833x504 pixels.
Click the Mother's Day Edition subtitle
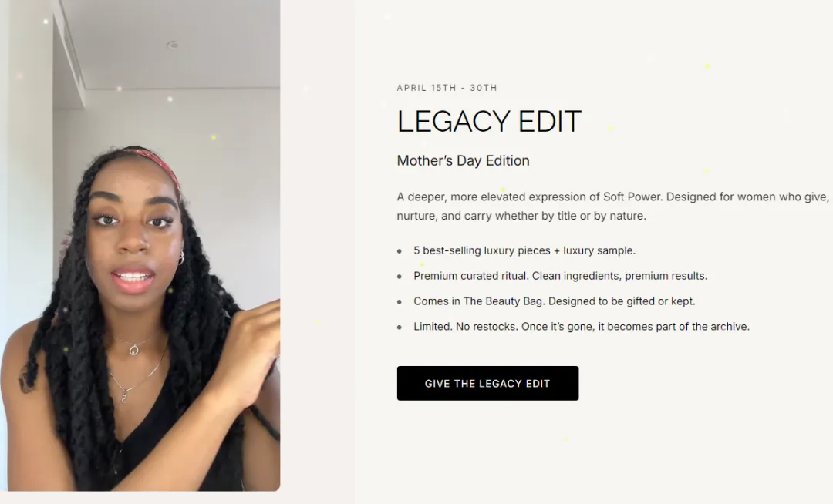coord(463,161)
